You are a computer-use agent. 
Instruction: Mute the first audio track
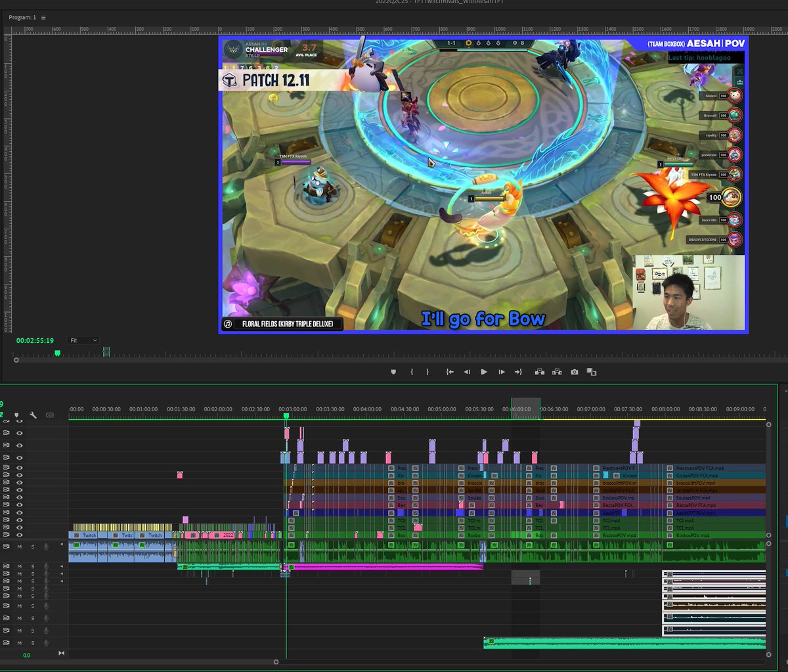(20, 547)
